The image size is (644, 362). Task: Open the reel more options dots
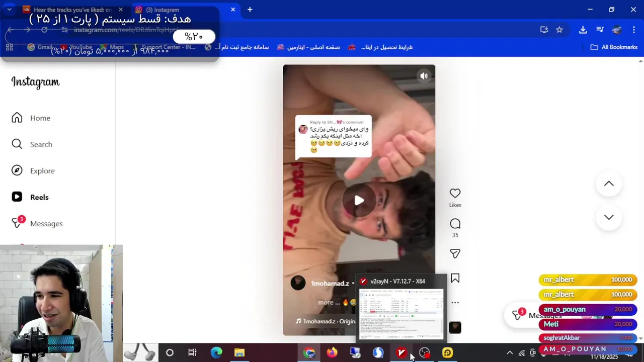tap(455, 303)
